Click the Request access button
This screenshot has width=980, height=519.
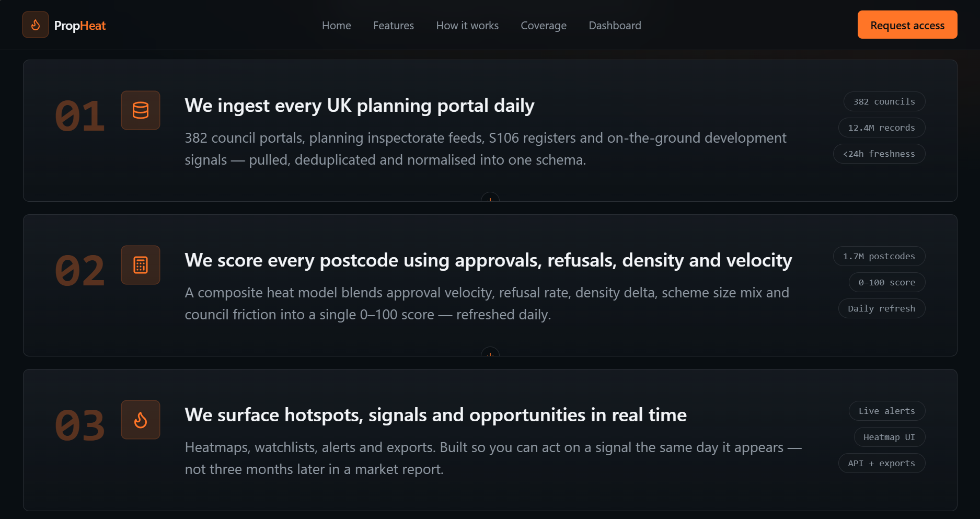[x=907, y=25]
